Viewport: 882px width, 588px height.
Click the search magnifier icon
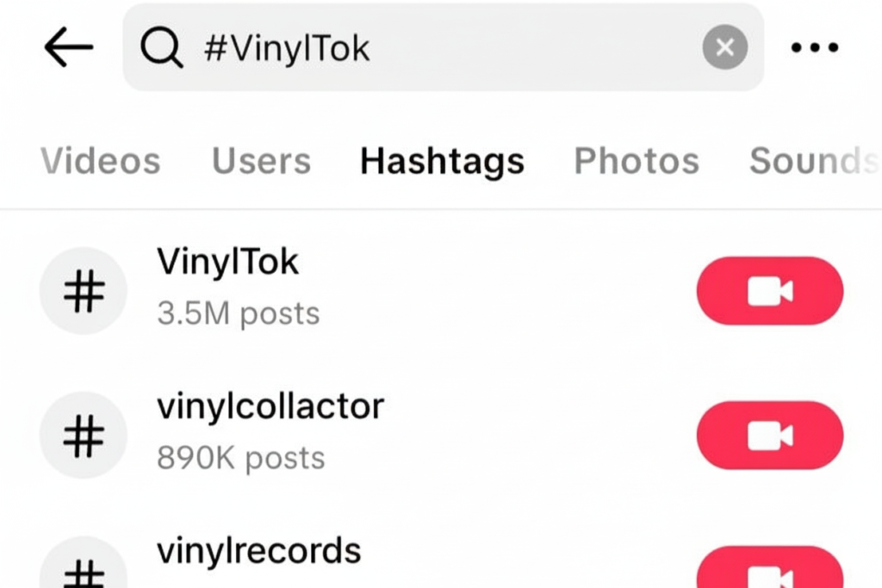pyautogui.click(x=162, y=49)
